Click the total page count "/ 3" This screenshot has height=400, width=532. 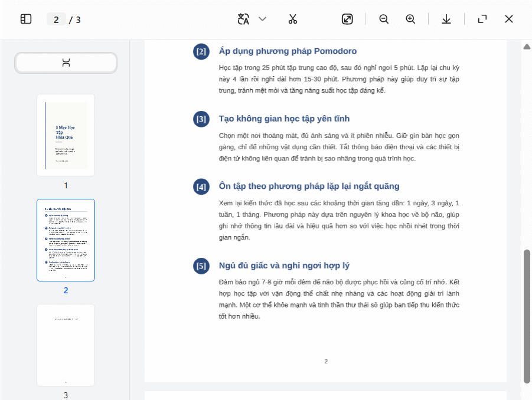pos(74,20)
